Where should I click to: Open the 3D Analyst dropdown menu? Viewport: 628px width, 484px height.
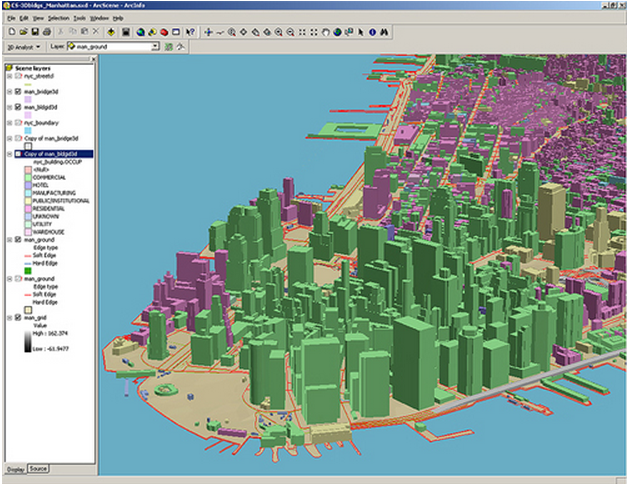pyautogui.click(x=24, y=47)
